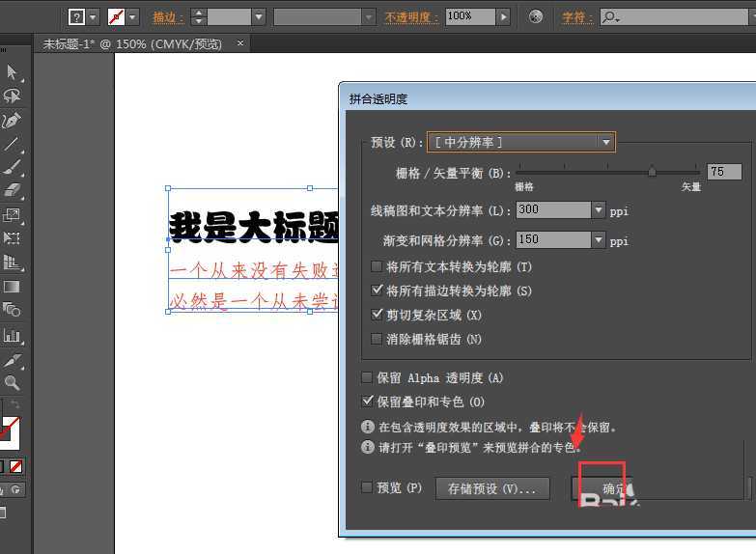Activate the Gradient tool
This screenshot has height=554, width=756.
pos(12,287)
